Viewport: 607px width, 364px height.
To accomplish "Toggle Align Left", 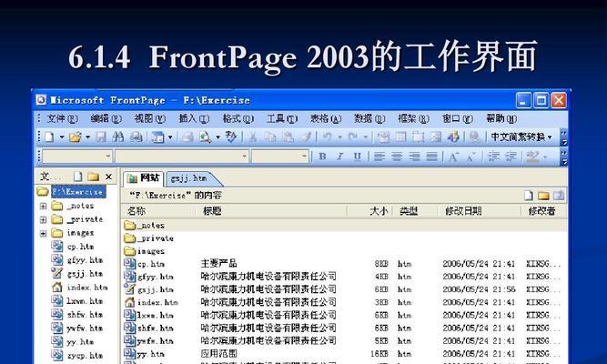I will [379, 157].
